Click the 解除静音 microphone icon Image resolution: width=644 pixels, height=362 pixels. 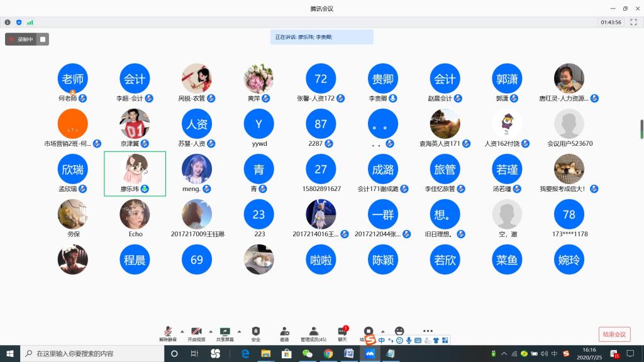tap(168, 331)
